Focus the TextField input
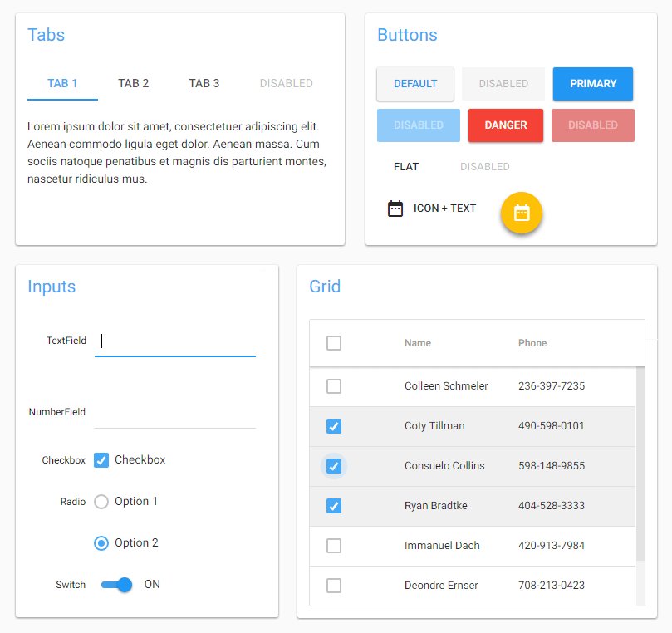 [175, 341]
